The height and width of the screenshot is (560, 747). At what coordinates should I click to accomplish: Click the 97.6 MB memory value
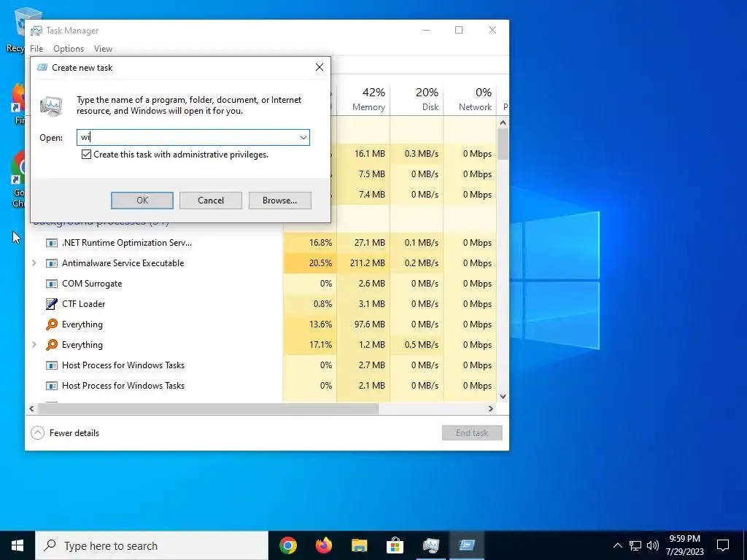[x=370, y=324]
